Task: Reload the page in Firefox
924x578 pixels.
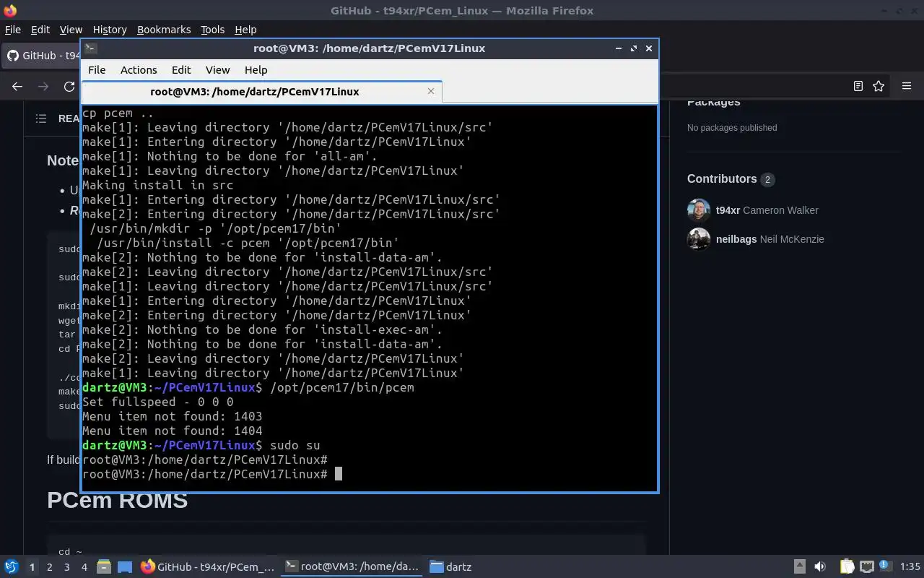Action: (69, 86)
